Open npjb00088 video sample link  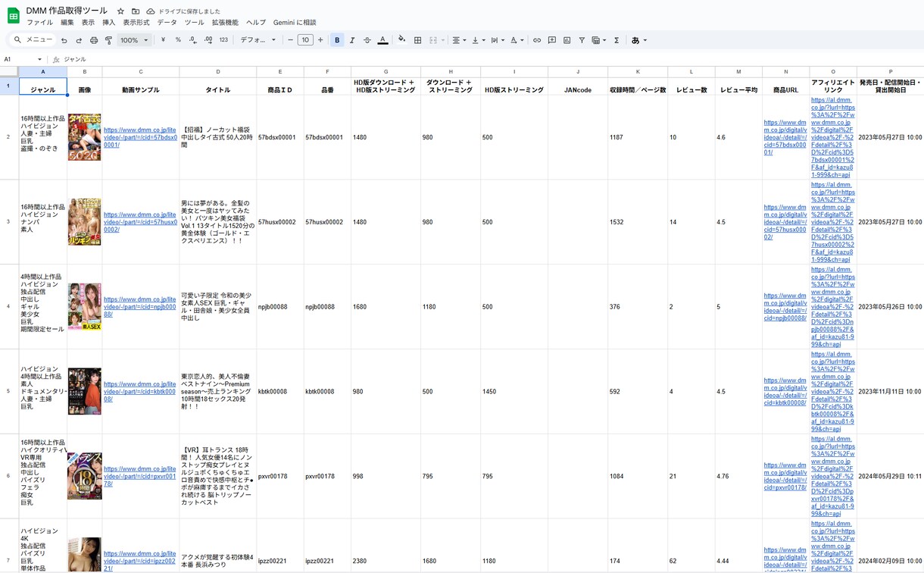140,307
